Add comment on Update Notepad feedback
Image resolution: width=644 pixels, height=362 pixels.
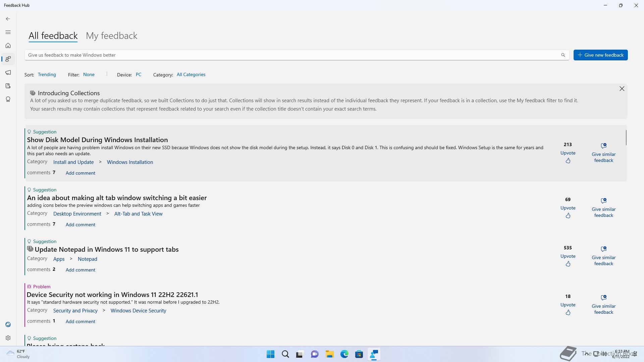[x=80, y=270]
